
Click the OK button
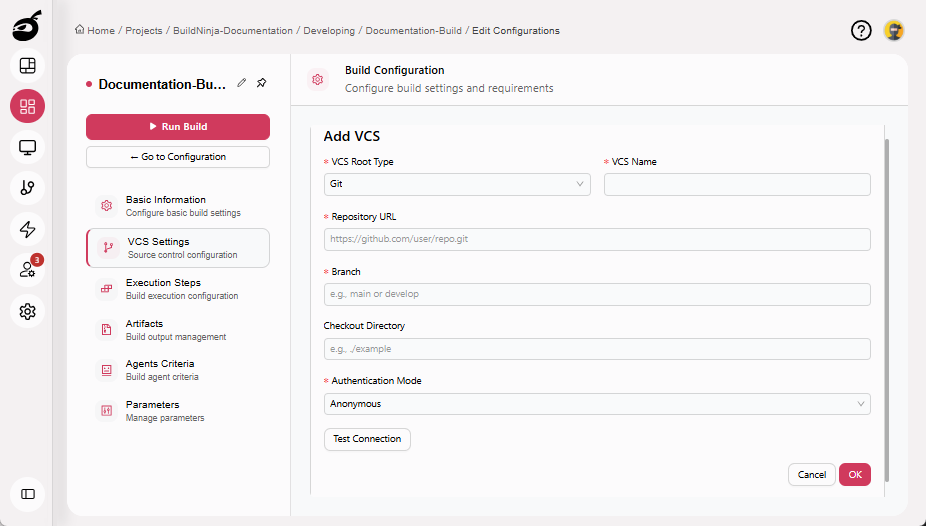click(855, 475)
